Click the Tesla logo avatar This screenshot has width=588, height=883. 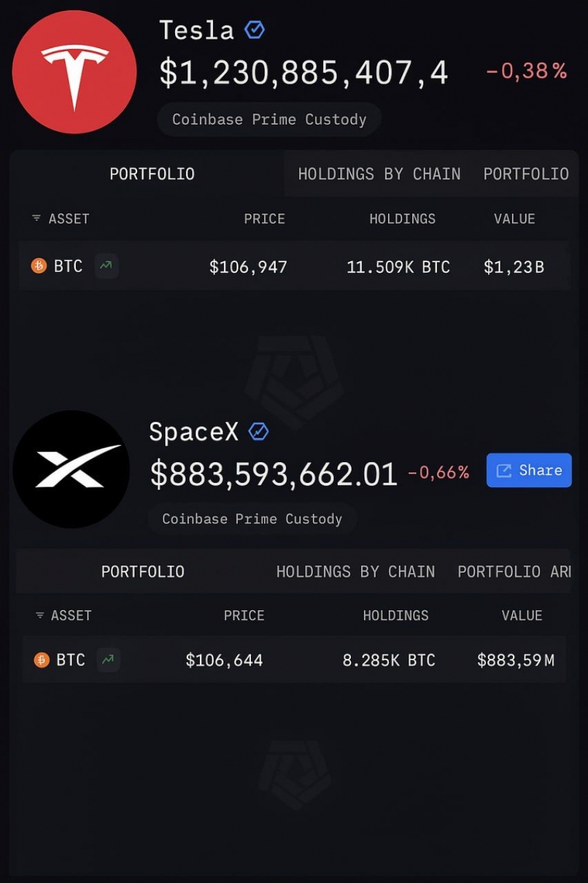tap(74, 72)
